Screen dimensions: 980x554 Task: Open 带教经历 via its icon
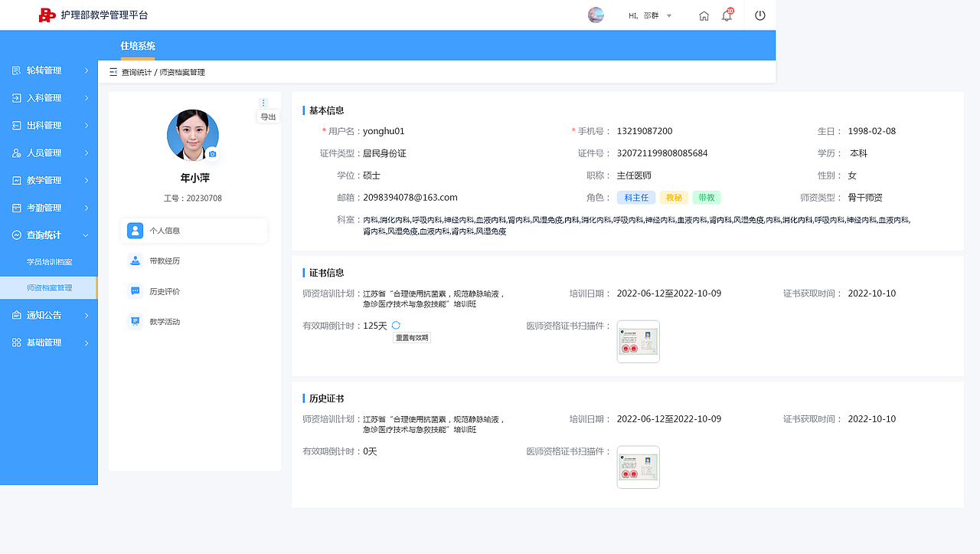coord(136,261)
